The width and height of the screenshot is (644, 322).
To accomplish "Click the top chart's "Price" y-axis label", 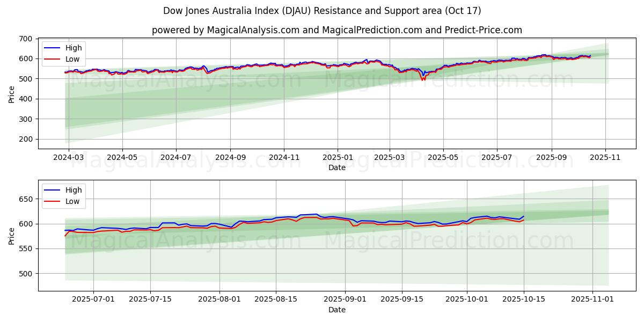I will (x=12, y=94).
